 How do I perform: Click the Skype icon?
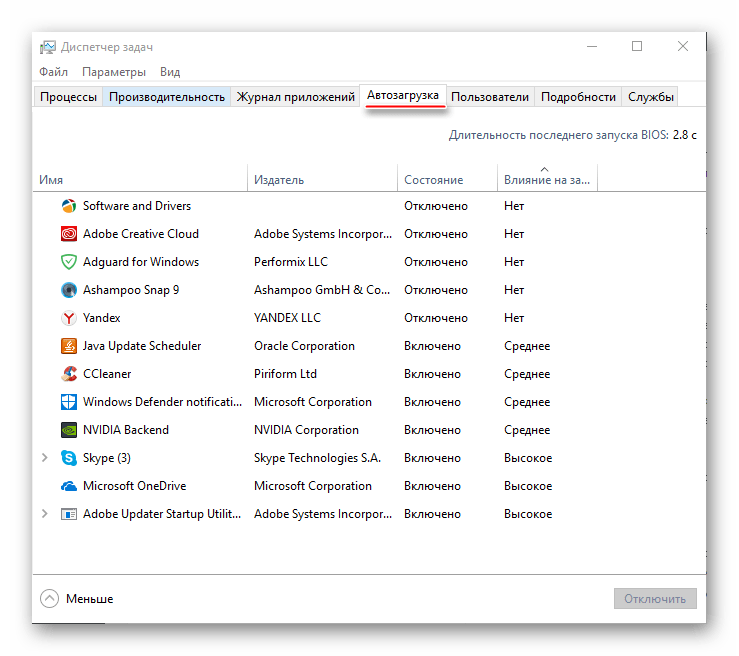69,458
